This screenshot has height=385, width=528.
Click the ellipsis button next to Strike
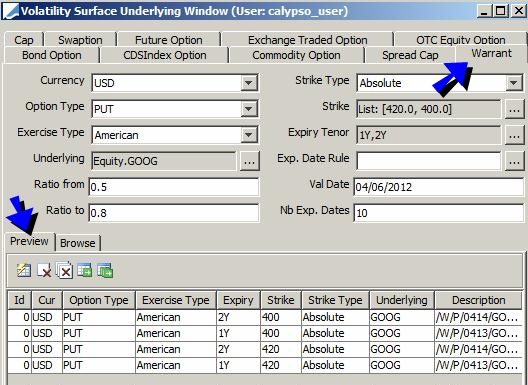[514, 109]
